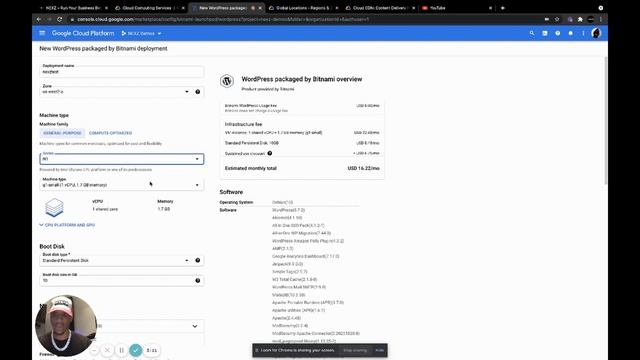Viewport: 640px width, 360px height.
Task: Use the page vertical scrollbar
Action: [x=606, y=120]
